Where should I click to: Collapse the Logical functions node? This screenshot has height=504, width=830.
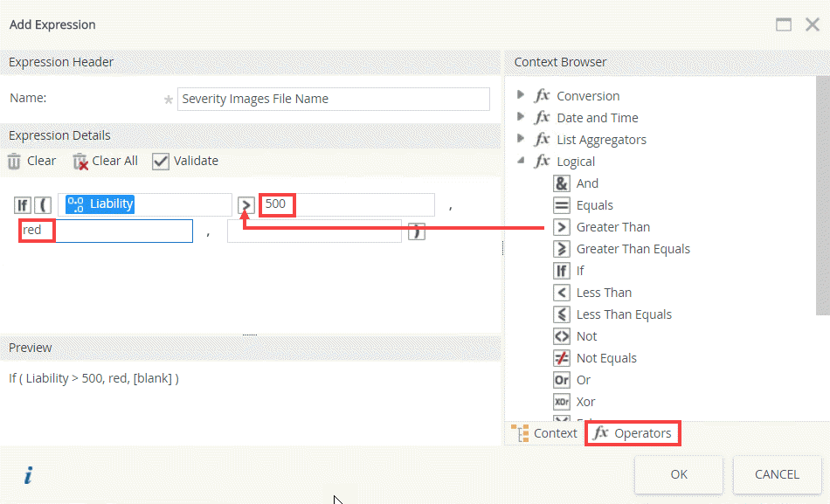coord(522,161)
